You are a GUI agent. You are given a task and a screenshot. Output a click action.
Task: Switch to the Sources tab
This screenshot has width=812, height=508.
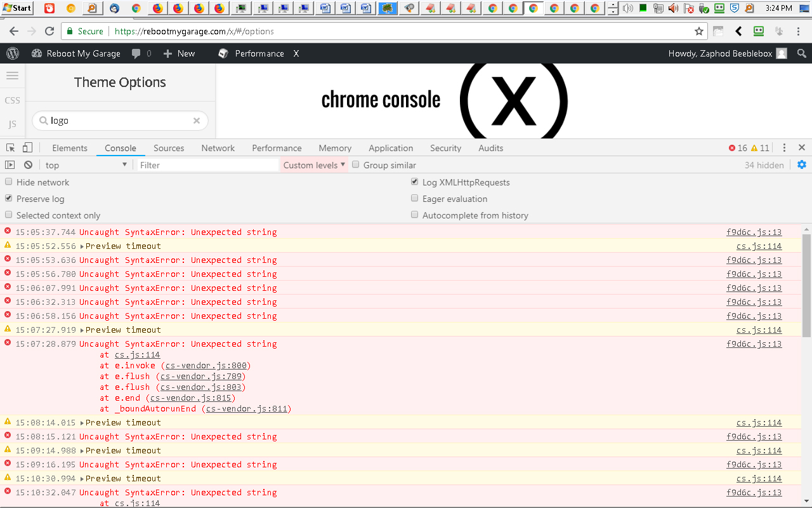[x=169, y=148]
